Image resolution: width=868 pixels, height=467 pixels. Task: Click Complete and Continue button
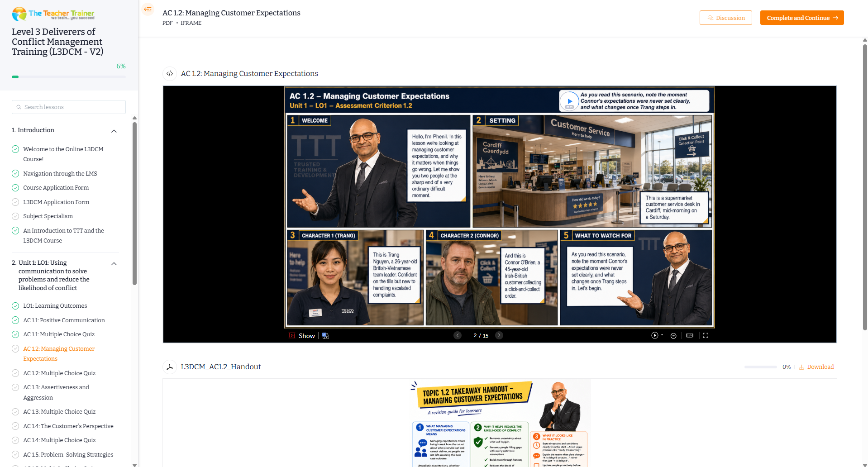[801, 18]
